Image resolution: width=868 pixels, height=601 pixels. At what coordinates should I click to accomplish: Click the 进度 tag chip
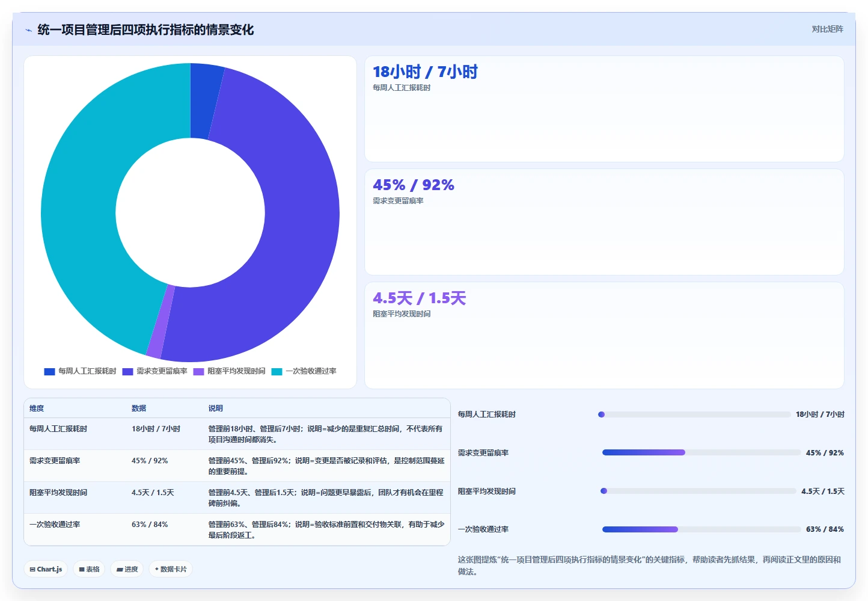click(x=127, y=569)
